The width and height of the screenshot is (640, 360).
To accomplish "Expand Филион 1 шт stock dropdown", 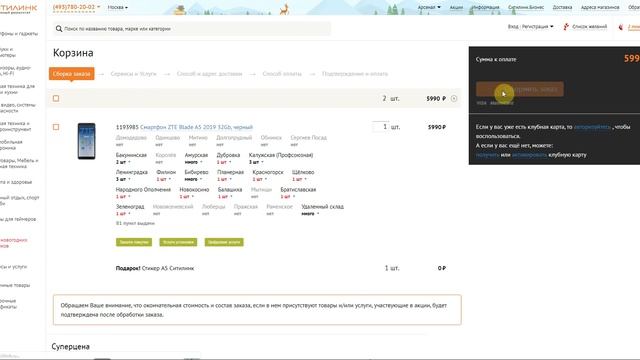I will tap(164, 179).
